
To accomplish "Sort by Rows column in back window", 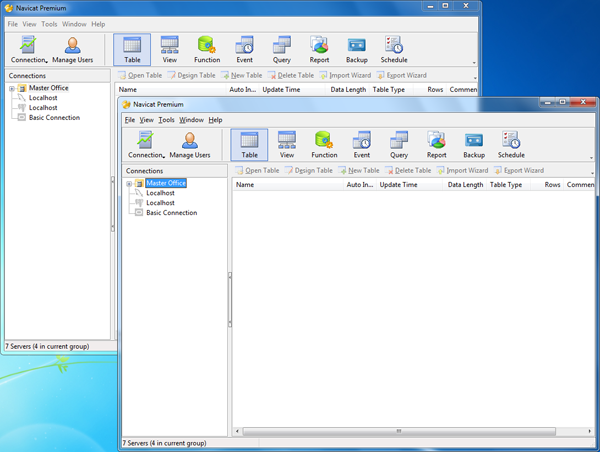I will point(431,90).
